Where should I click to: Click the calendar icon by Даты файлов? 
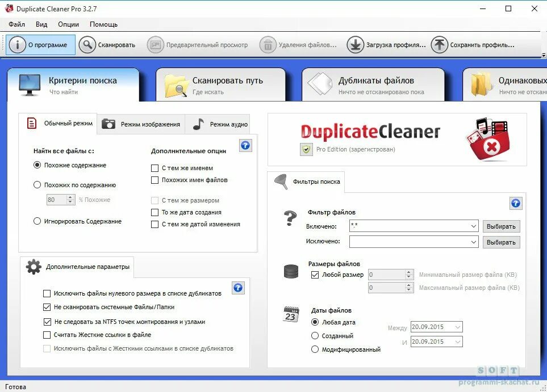(x=291, y=314)
